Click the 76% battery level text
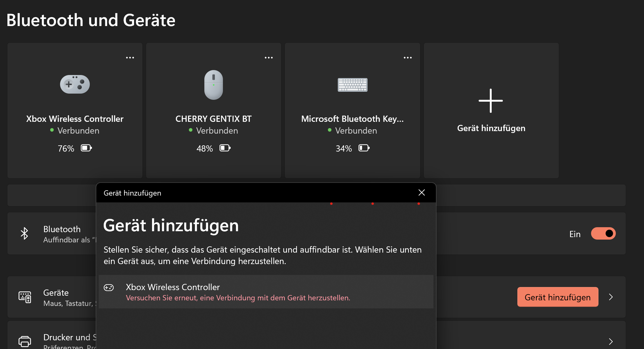 (66, 148)
